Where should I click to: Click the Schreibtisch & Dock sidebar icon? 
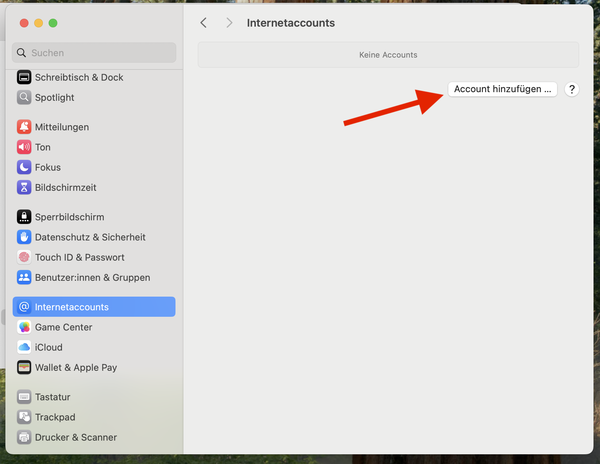(25, 77)
